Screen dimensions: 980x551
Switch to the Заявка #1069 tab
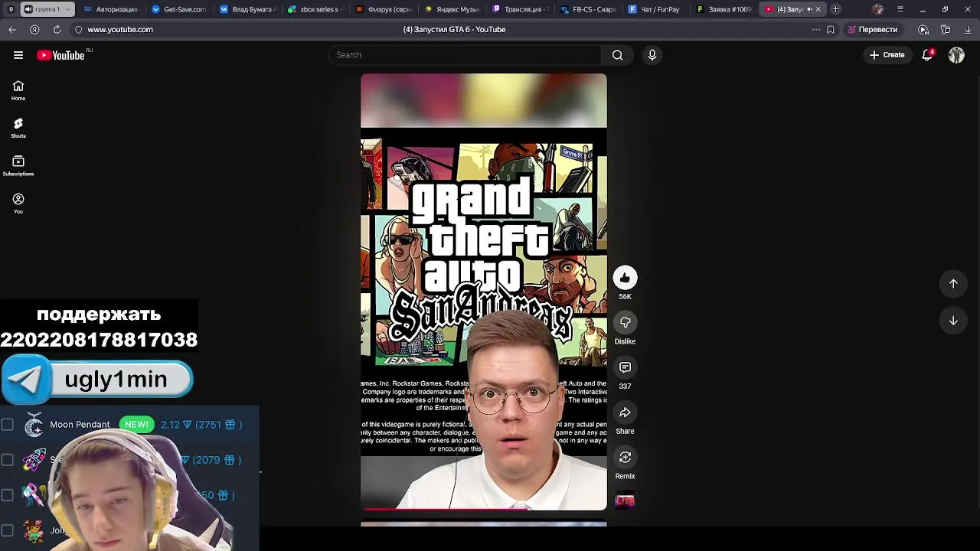pos(724,9)
